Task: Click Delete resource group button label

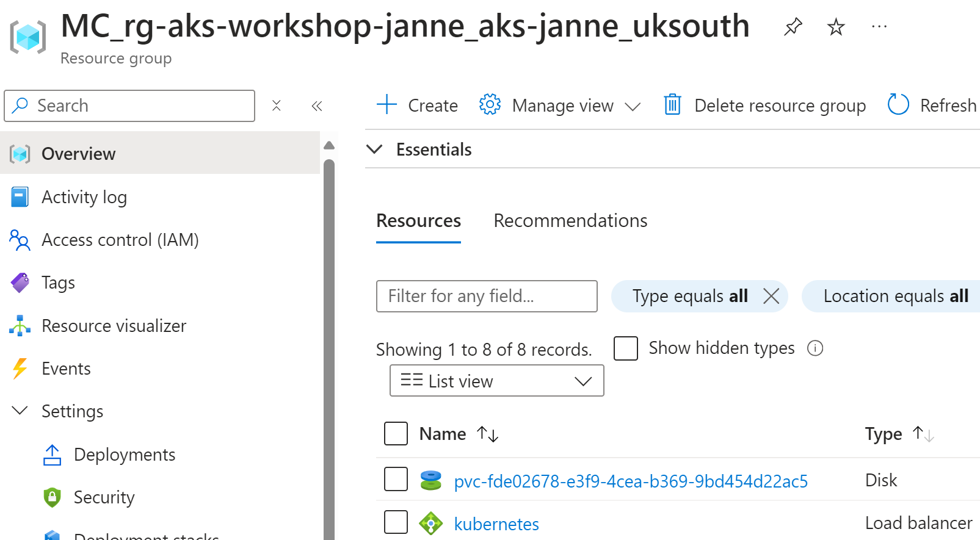Action: [780, 106]
